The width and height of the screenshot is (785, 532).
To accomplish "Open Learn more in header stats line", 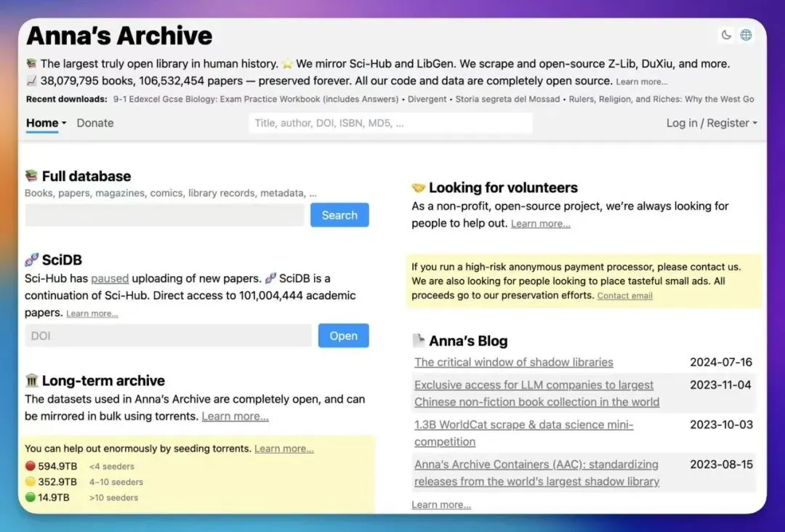I will point(642,81).
